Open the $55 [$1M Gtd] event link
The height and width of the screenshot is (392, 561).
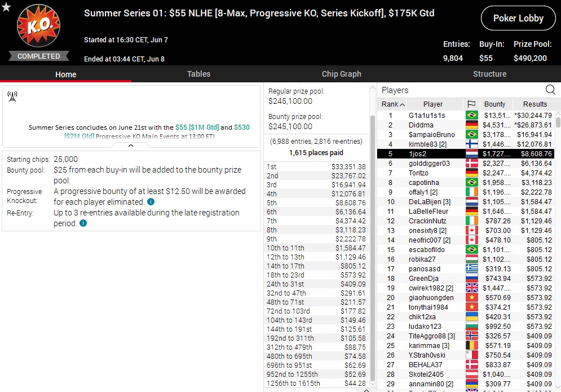[x=197, y=127]
